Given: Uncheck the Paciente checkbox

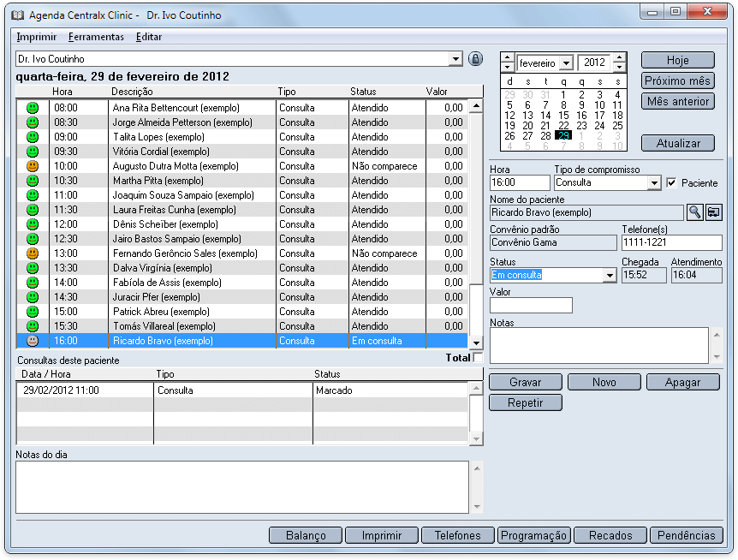Looking at the screenshot, I should pos(671,182).
